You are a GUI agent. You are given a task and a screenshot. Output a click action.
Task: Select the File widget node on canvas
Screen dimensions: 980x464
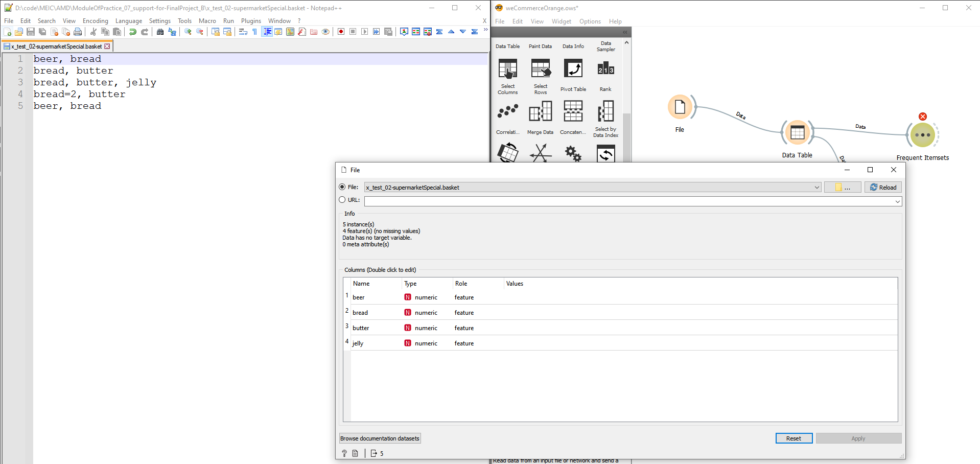[680, 107]
